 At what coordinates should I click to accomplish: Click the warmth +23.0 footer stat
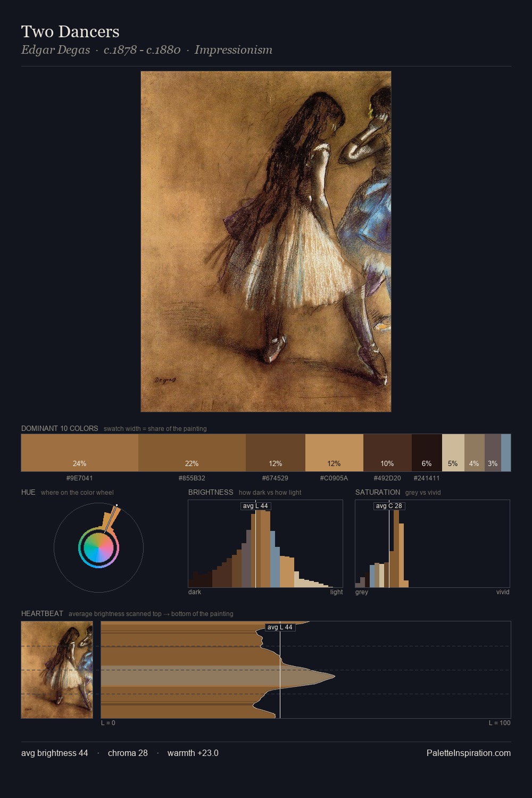193,753
